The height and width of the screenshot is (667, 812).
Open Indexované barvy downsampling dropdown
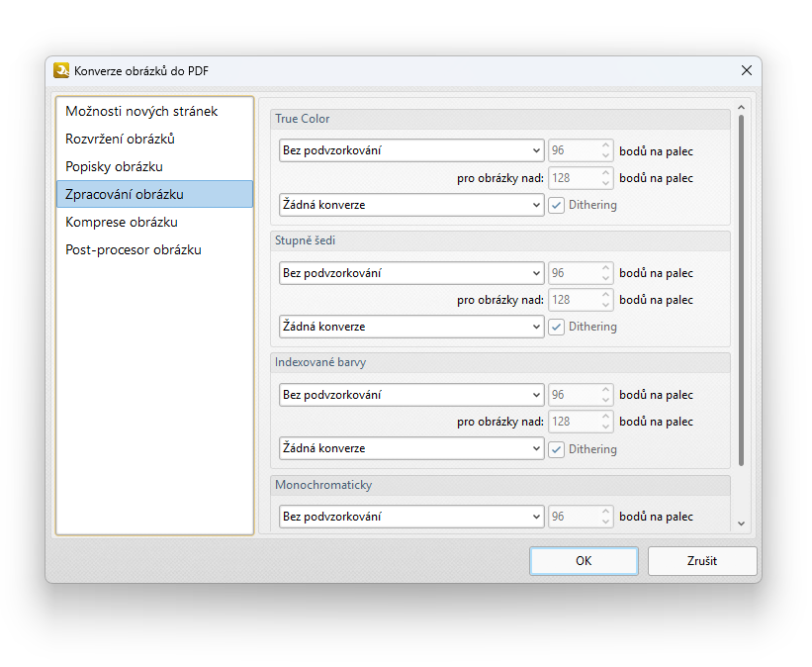click(x=411, y=395)
